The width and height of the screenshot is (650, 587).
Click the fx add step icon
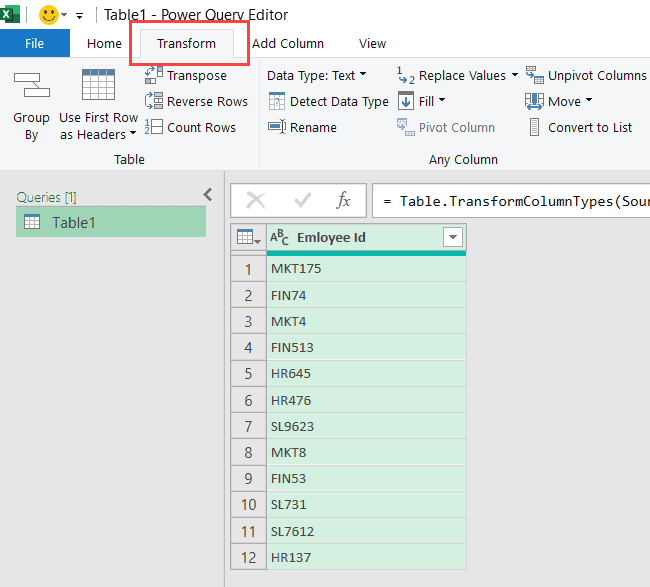(x=343, y=200)
